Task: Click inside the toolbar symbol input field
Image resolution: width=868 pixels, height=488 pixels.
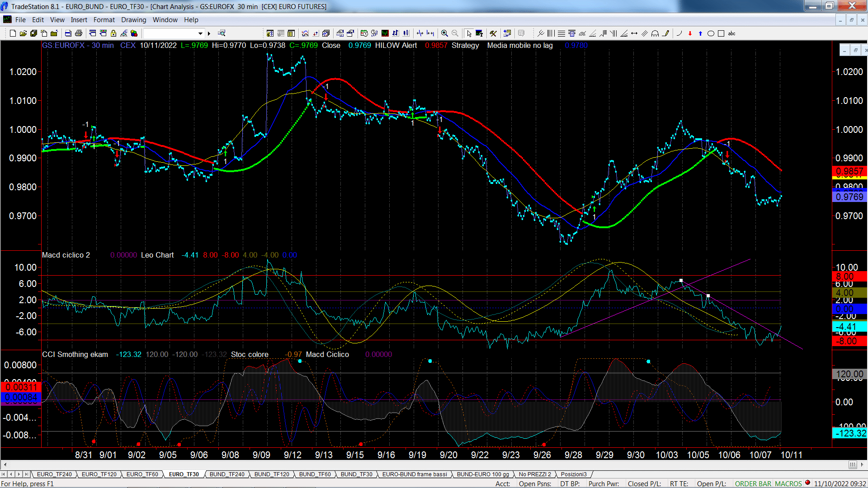Action: 170,33
